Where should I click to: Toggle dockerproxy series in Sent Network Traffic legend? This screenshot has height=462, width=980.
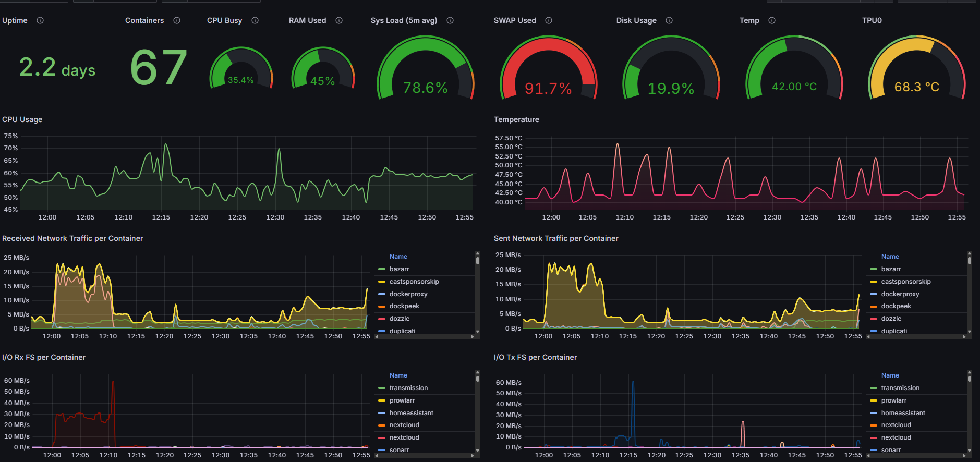900,294
